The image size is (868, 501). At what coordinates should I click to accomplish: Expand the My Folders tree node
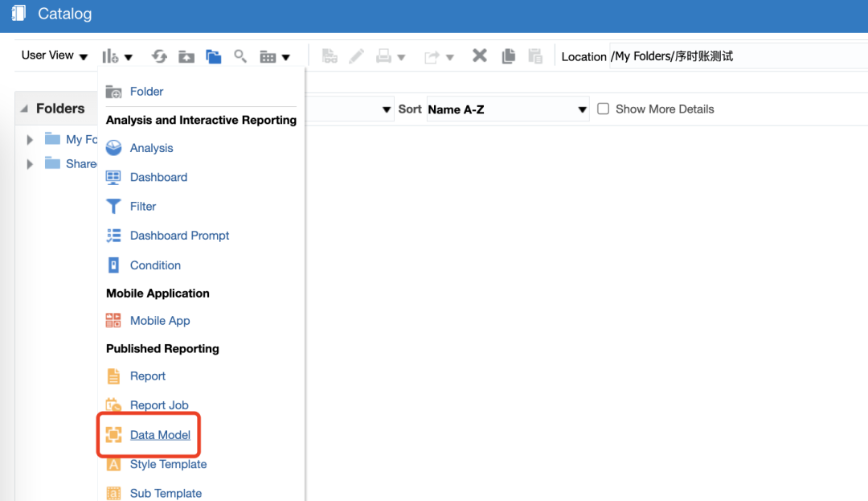click(x=30, y=139)
